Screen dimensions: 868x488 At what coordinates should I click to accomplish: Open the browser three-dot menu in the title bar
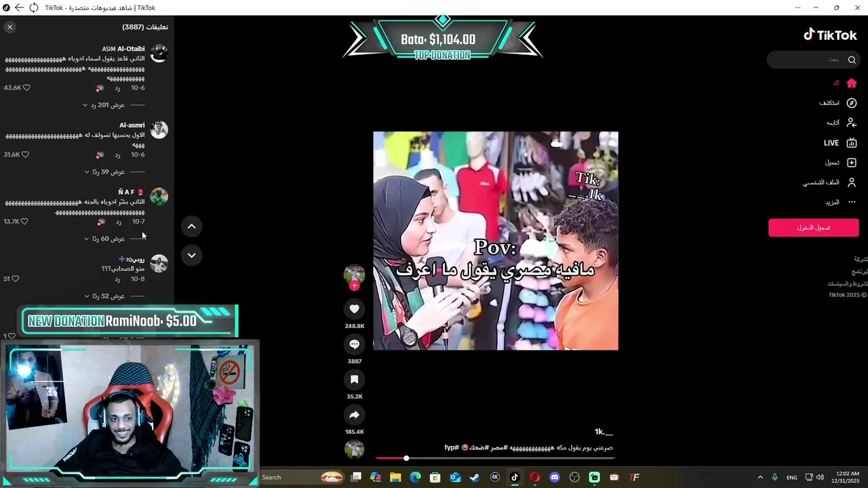tap(797, 8)
